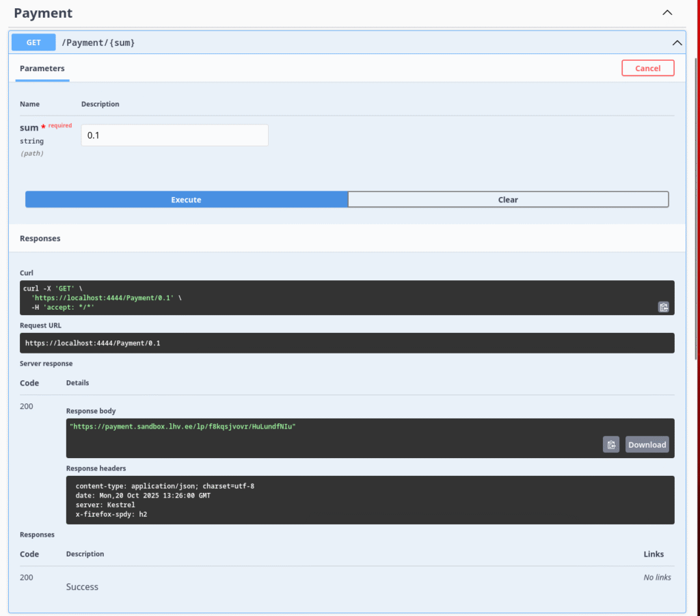
Task: Copy the response body to clipboard
Action: coord(610,444)
